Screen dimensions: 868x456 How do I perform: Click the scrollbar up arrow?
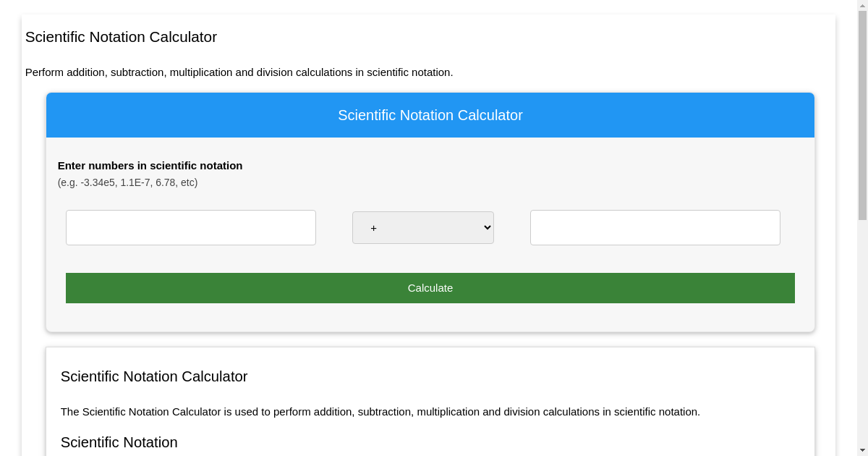[862, 5]
